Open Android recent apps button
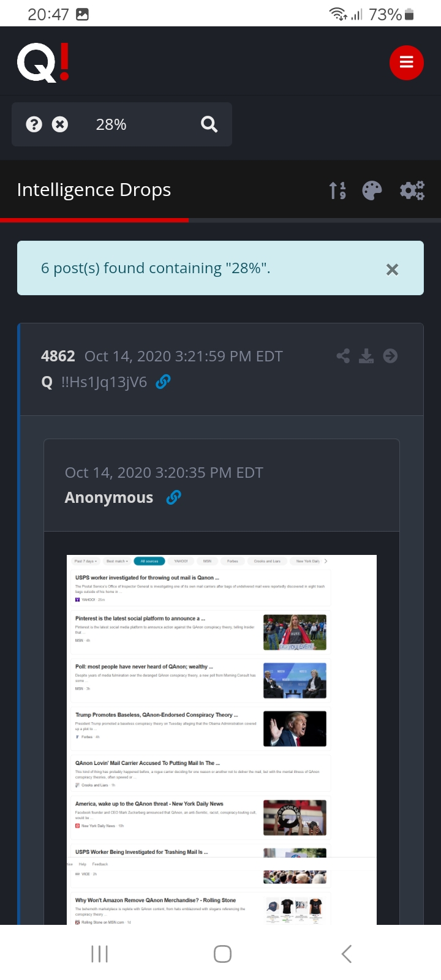Screen dimensions: 441x980 click(x=99, y=954)
